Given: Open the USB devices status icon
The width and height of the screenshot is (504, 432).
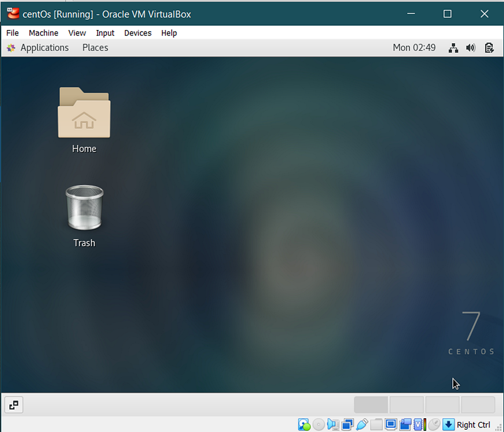Looking at the screenshot, I should (362, 425).
